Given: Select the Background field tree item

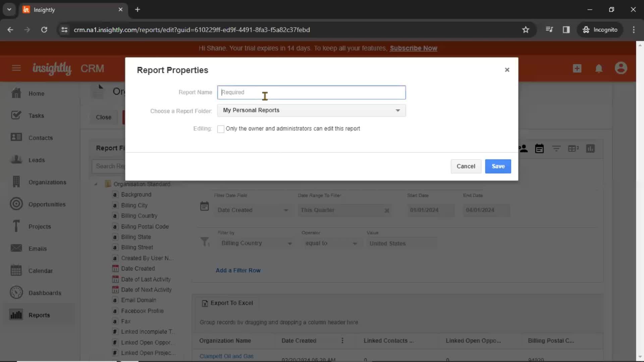Looking at the screenshot, I should (x=136, y=194).
